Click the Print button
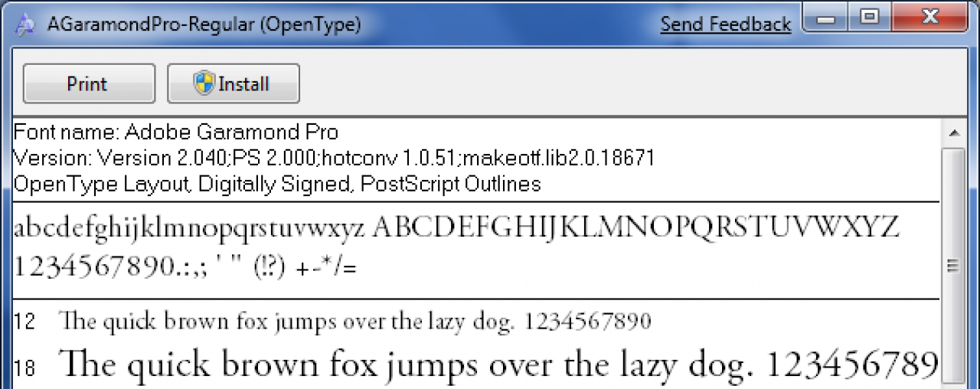Screen dimensions: 980x389 coord(89,83)
